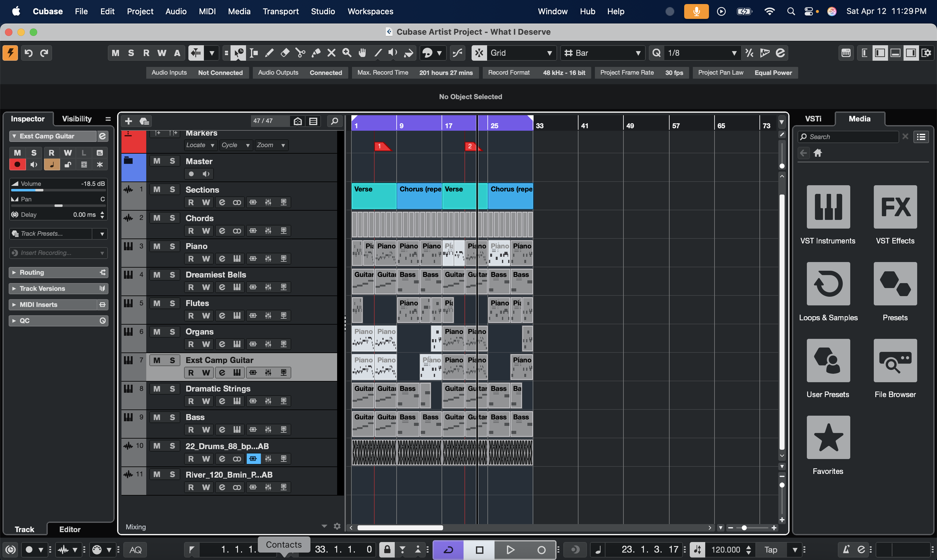This screenshot has width=937, height=560.
Task: Select the Range Selection tool
Action: pyautogui.click(x=254, y=53)
